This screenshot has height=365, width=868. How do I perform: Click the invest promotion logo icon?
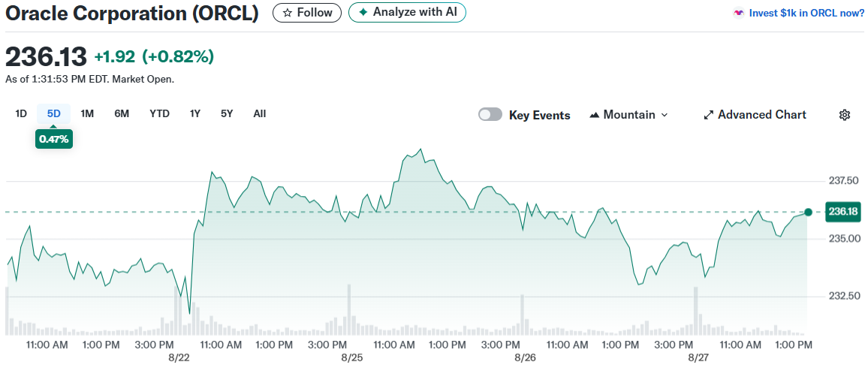738,13
